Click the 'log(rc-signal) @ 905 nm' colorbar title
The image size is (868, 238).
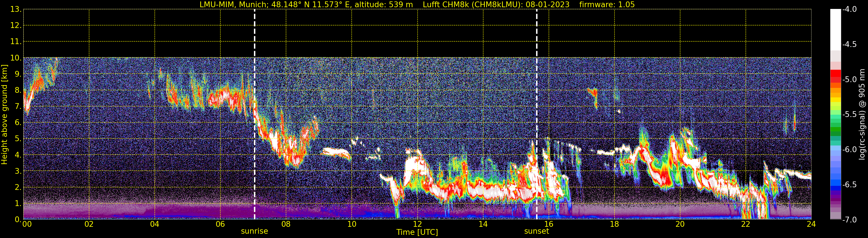pos(862,114)
